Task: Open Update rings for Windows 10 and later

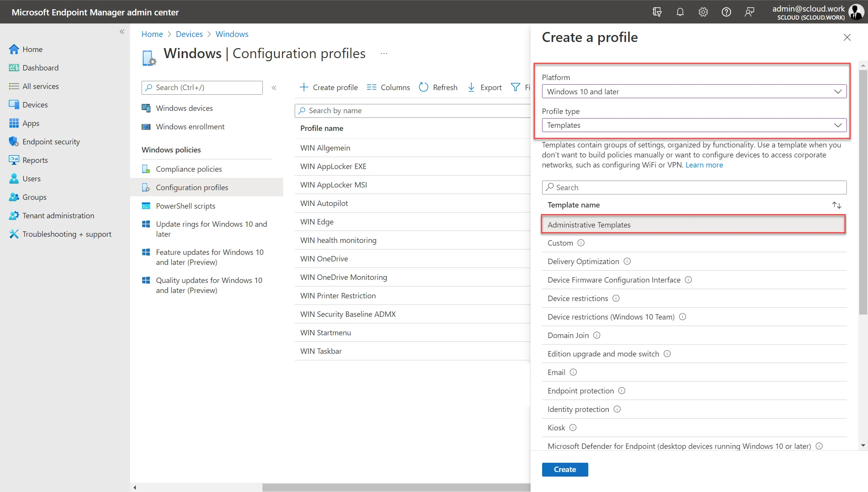Action: tap(211, 229)
